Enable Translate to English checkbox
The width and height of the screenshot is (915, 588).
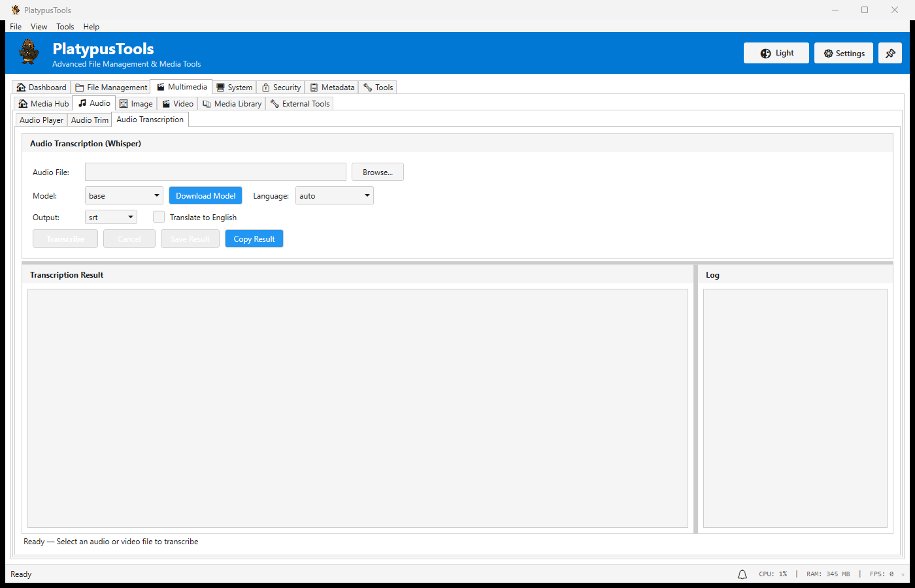pos(159,217)
